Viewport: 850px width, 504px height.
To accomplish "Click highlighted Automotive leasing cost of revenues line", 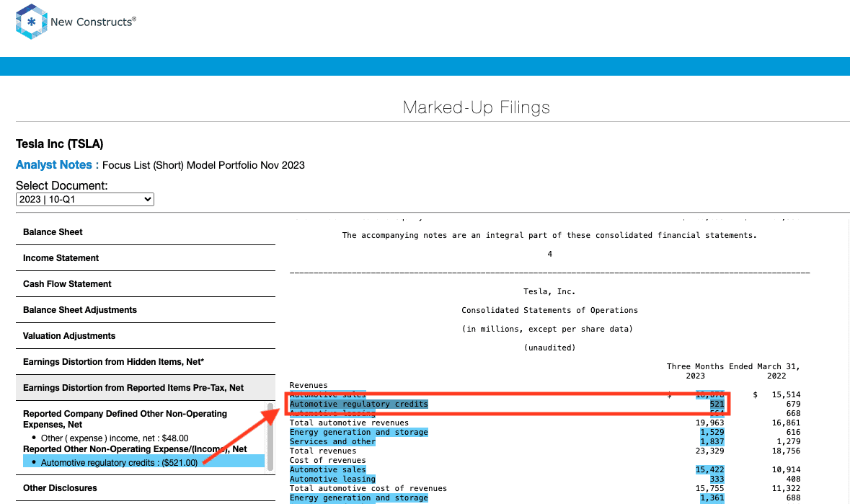I will coord(332,479).
